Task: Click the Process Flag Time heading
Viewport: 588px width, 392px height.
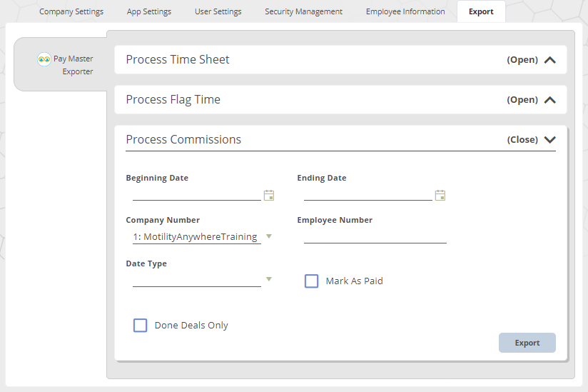Action: (173, 99)
